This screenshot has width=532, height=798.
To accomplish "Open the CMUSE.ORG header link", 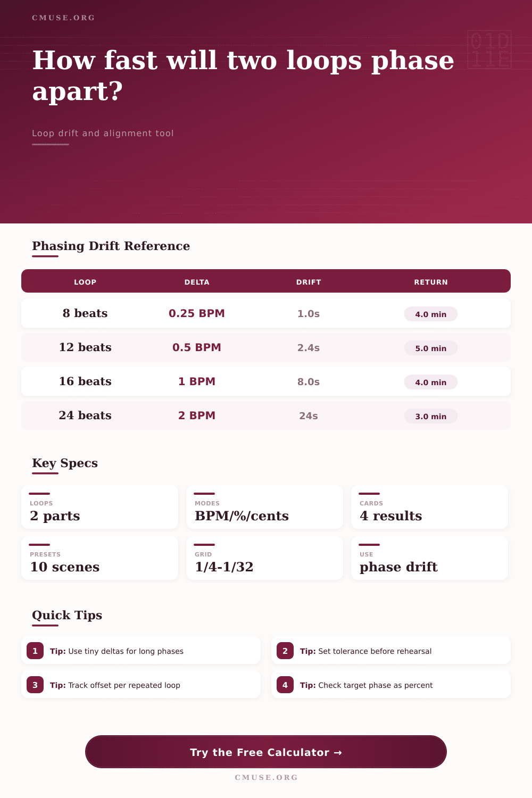I will click(x=63, y=18).
